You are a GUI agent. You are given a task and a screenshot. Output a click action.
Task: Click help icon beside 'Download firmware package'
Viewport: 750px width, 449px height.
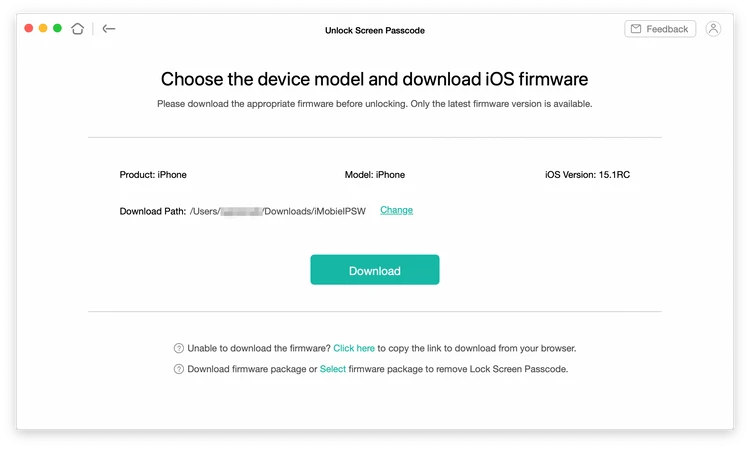click(178, 369)
